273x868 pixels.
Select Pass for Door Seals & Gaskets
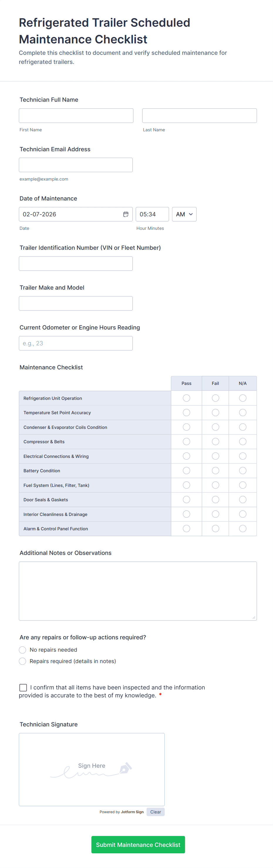click(x=186, y=500)
